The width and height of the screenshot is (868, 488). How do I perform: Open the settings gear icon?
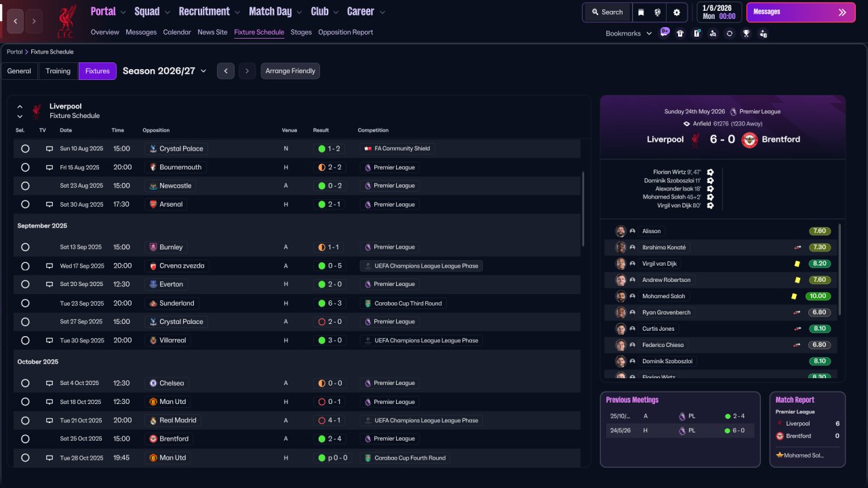676,12
